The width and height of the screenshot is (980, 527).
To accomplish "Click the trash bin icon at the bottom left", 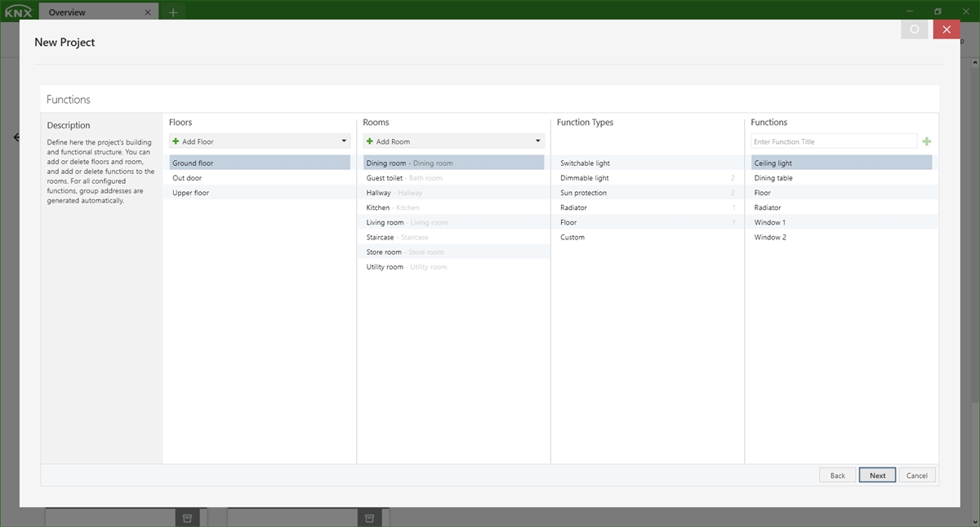I will pos(186,517).
